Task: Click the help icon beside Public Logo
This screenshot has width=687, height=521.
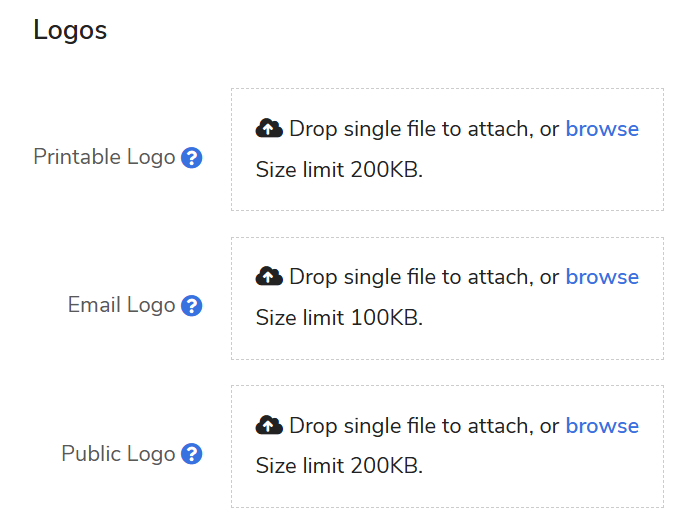Action: click(x=192, y=454)
